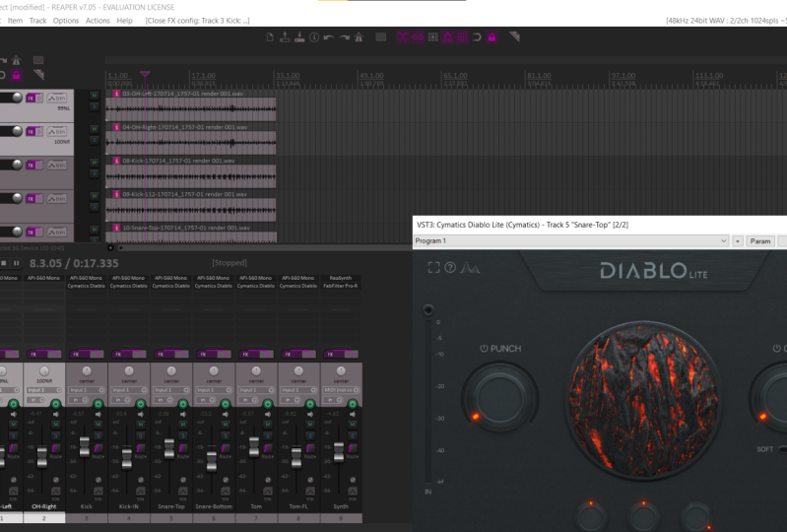Open the Program 1 preset dropdown
787x532 pixels.
tap(571, 241)
